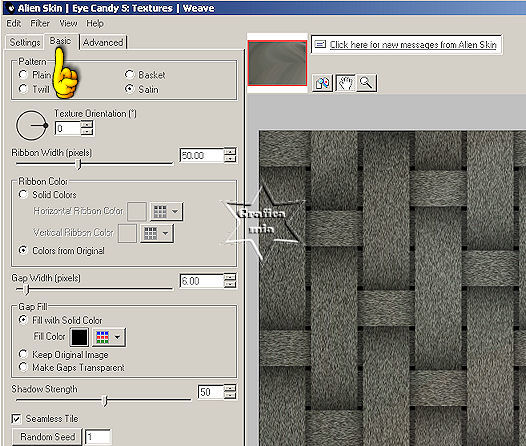The image size is (526, 446).
Task: Open Vertical Ribbon Color palette dropdown
Action: tap(157, 233)
